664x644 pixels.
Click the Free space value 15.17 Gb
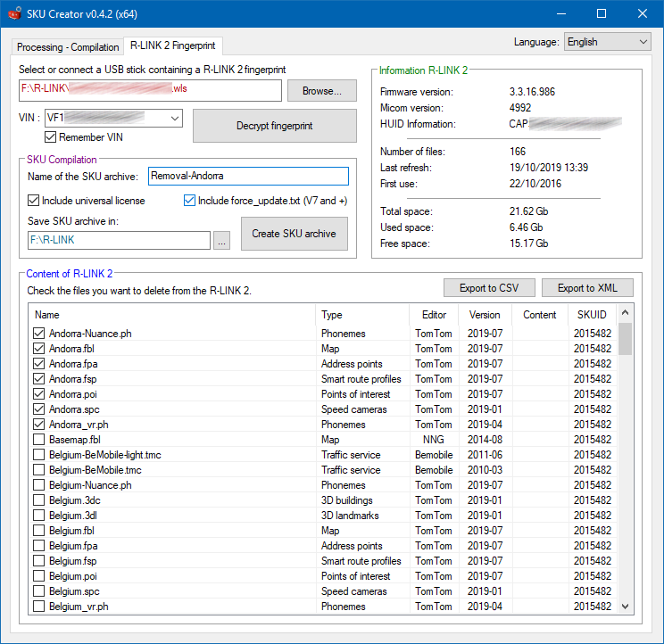[528, 244]
